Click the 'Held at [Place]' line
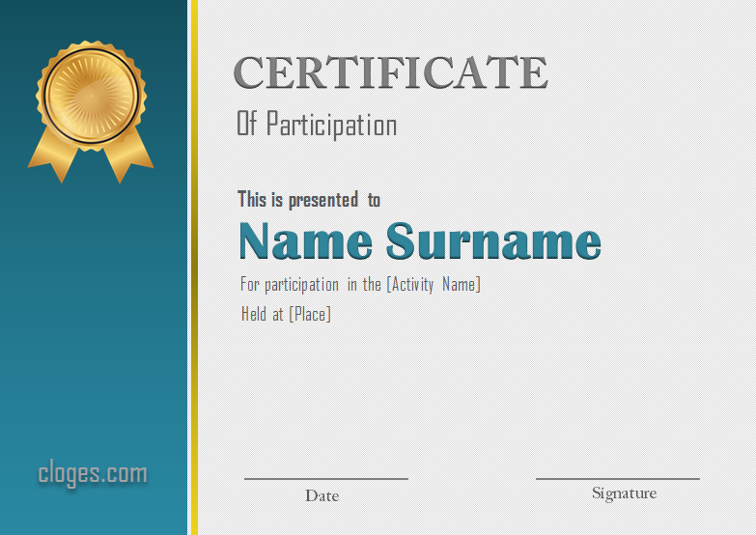This screenshot has width=756, height=535. (286, 314)
